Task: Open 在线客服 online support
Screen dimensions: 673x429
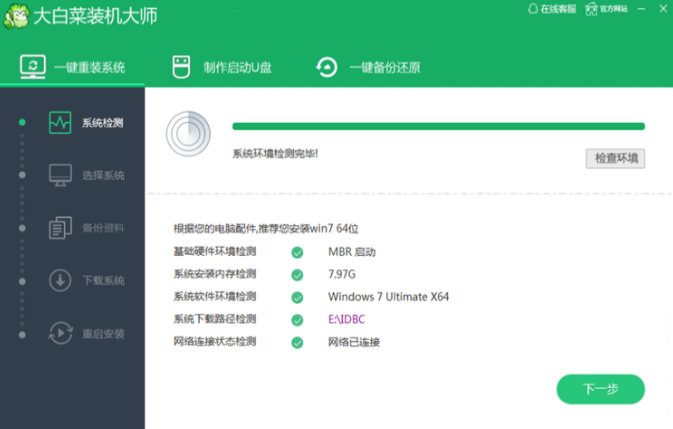Action: point(556,9)
